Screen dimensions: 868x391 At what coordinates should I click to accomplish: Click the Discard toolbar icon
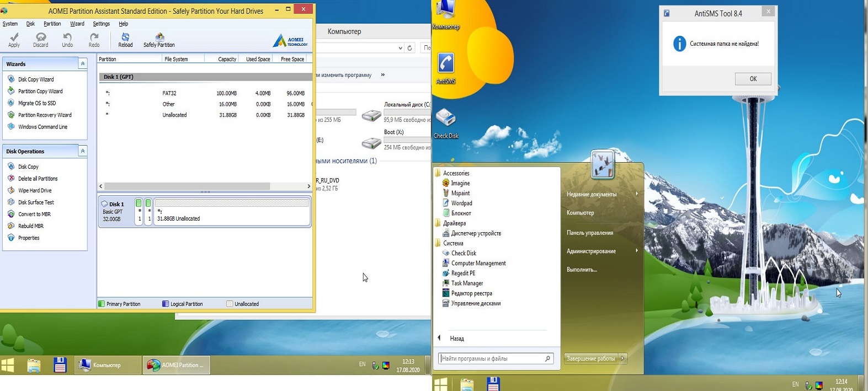coord(40,40)
